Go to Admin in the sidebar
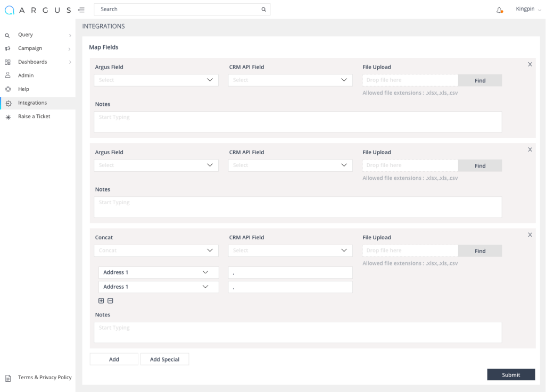Viewport: 546px width, 392px height. (x=38, y=76)
